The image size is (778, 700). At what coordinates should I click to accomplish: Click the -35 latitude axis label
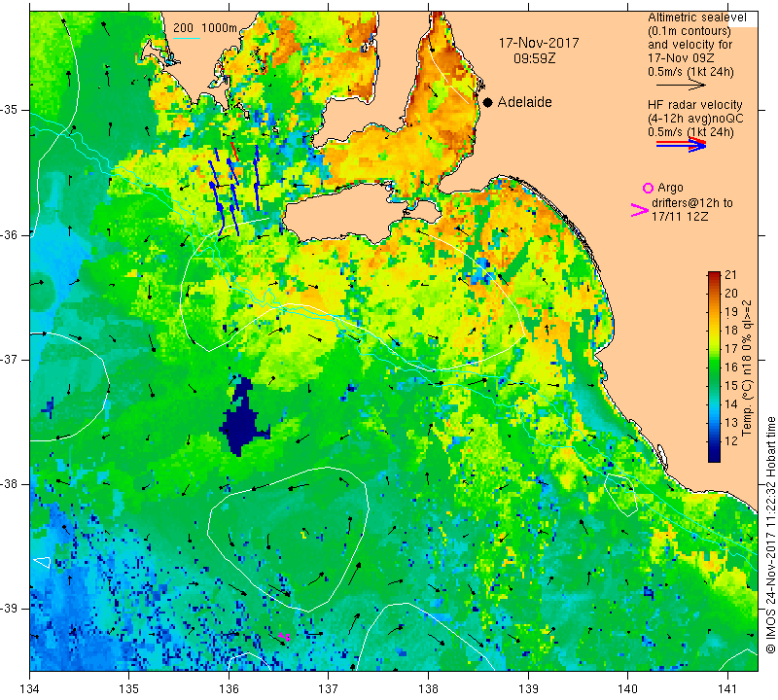click(9, 110)
